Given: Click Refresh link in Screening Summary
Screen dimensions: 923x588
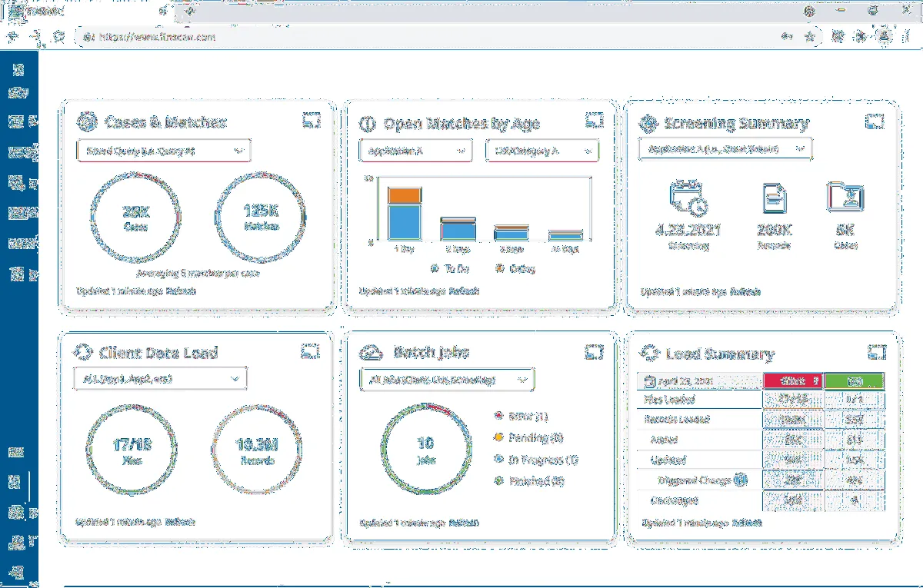Looking at the screenshot, I should coord(745,292).
